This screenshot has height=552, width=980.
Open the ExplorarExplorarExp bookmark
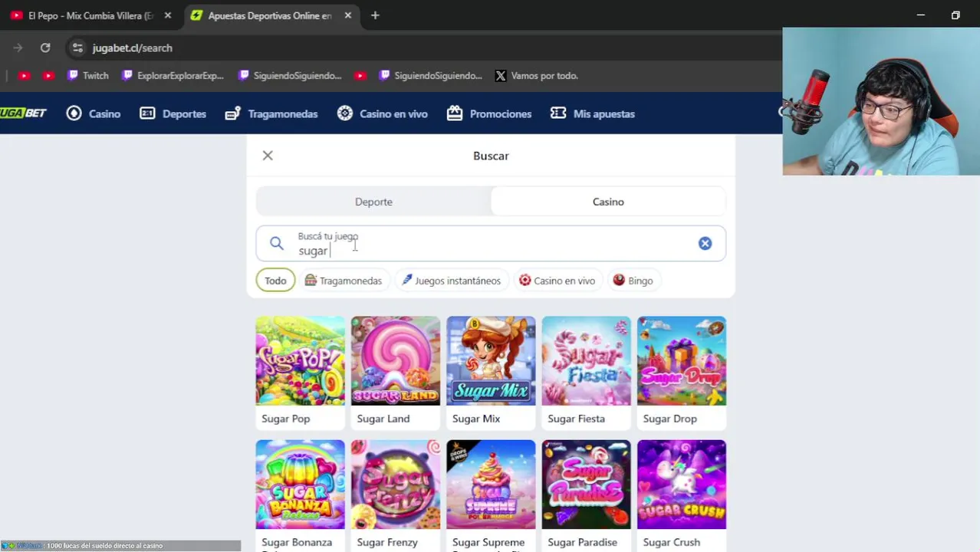tap(173, 76)
